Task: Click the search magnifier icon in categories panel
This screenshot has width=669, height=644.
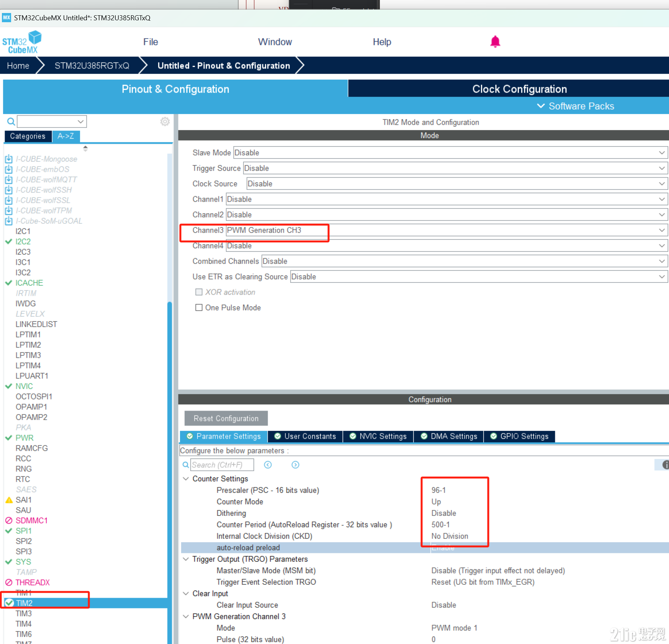Action: click(x=11, y=122)
